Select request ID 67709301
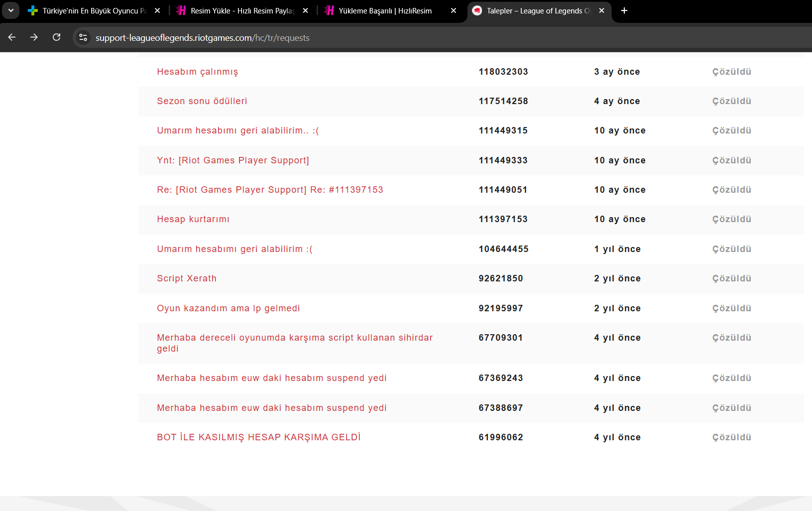This screenshot has width=812, height=511. coord(501,338)
